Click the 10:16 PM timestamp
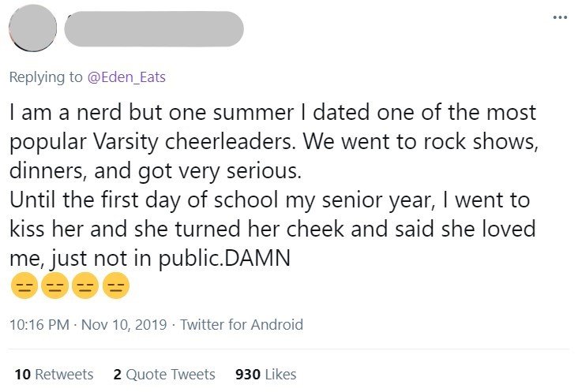The height and width of the screenshot is (392, 578). coord(36,324)
